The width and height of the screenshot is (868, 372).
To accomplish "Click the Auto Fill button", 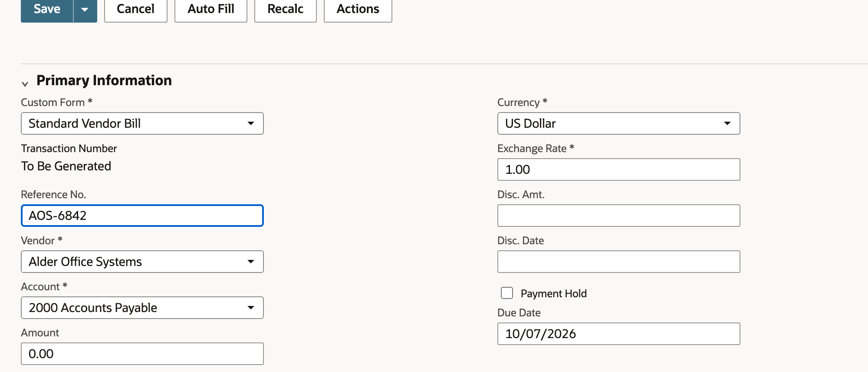I will [x=211, y=10].
